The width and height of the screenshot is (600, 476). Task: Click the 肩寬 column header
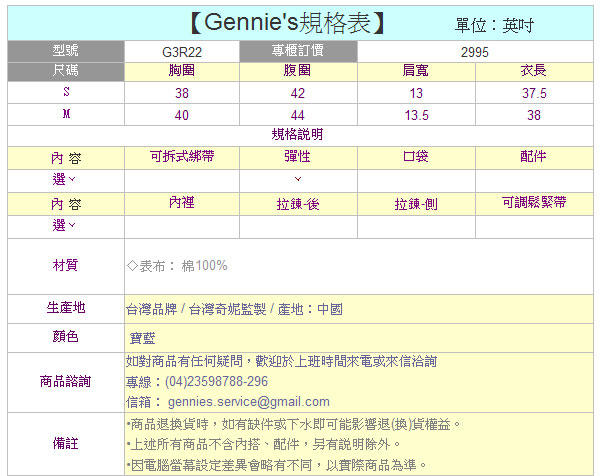tap(416, 70)
